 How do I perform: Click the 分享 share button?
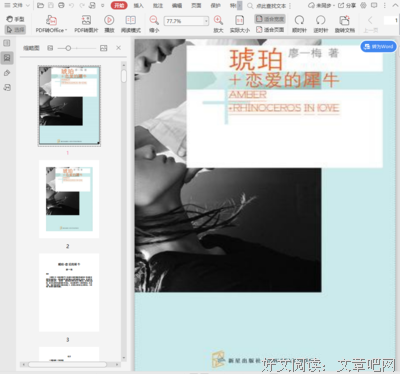(x=347, y=5)
